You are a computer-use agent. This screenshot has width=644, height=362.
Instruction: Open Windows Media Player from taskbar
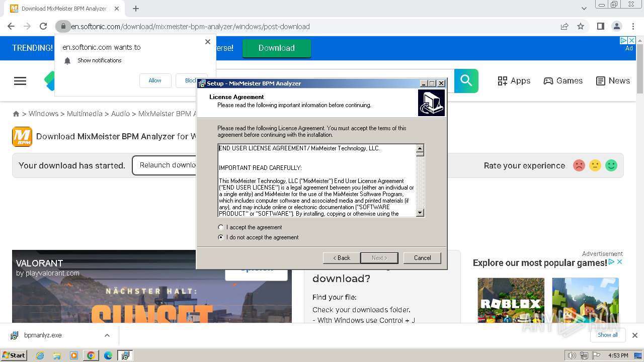click(x=74, y=355)
